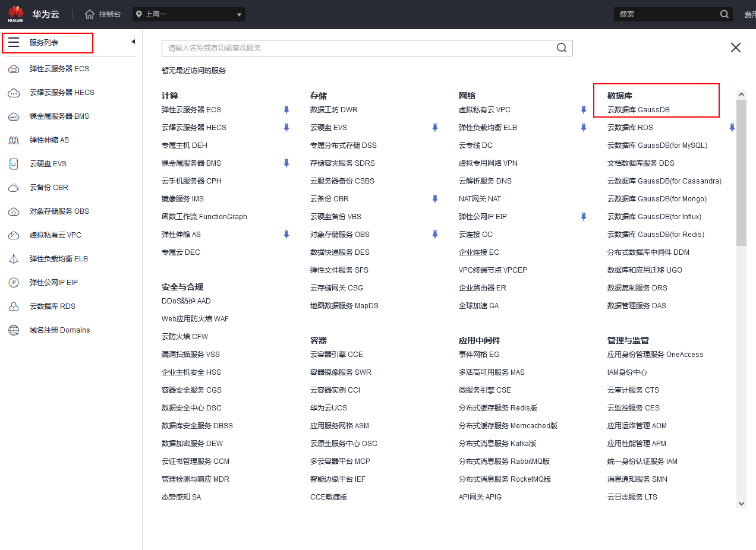Click the CBR backup icon in sidebar
756x550 pixels.
click(14, 188)
